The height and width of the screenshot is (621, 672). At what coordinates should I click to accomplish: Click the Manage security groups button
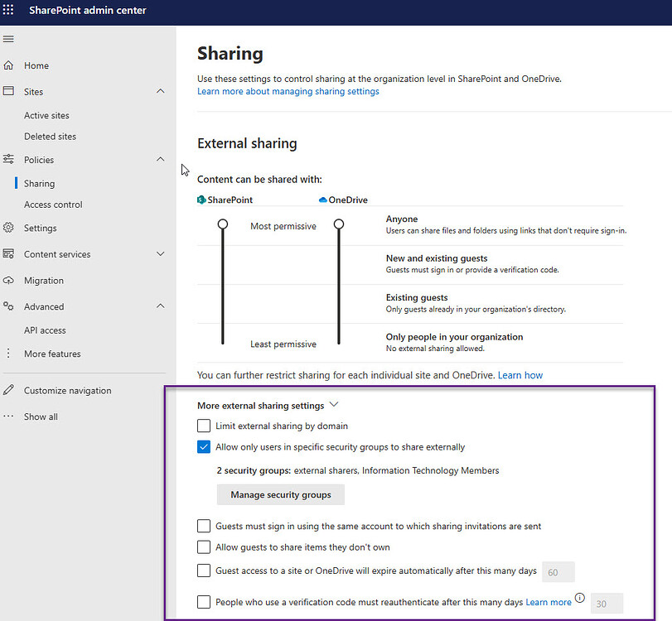[x=280, y=494]
